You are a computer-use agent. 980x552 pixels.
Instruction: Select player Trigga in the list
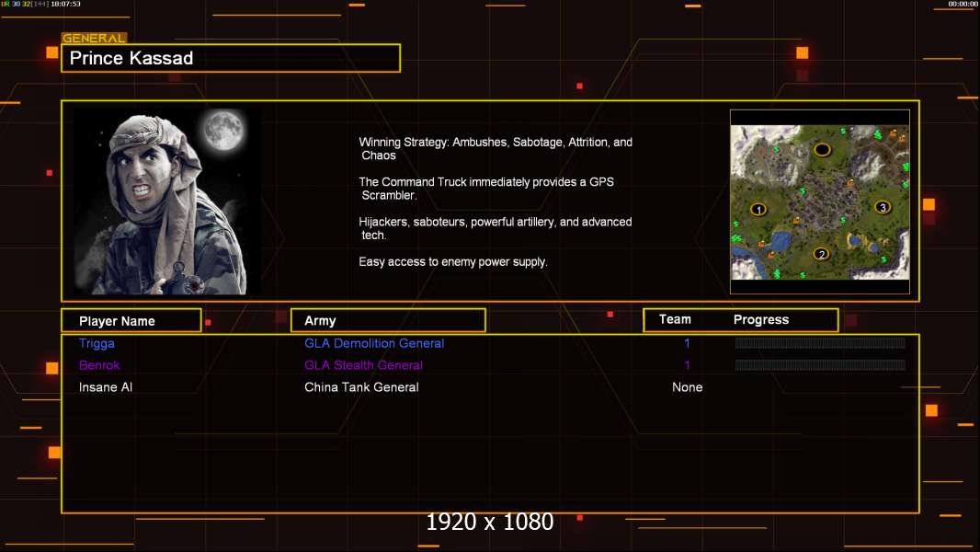coord(97,343)
